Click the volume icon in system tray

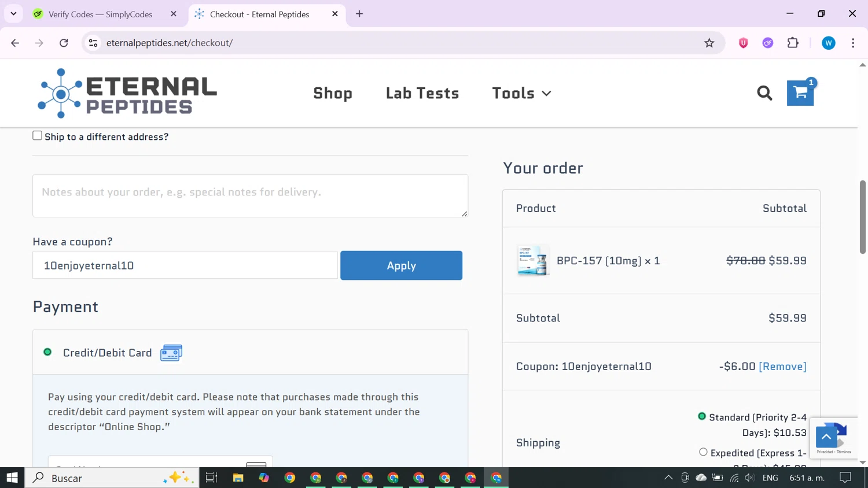click(x=749, y=478)
